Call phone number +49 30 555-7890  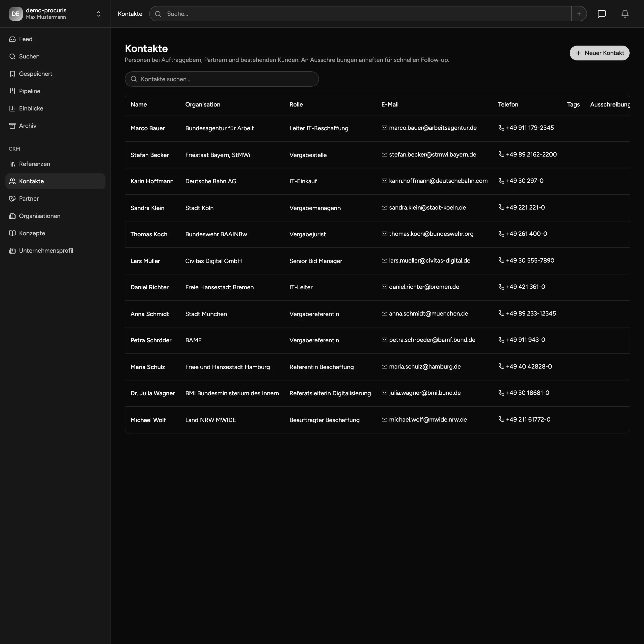530,260
